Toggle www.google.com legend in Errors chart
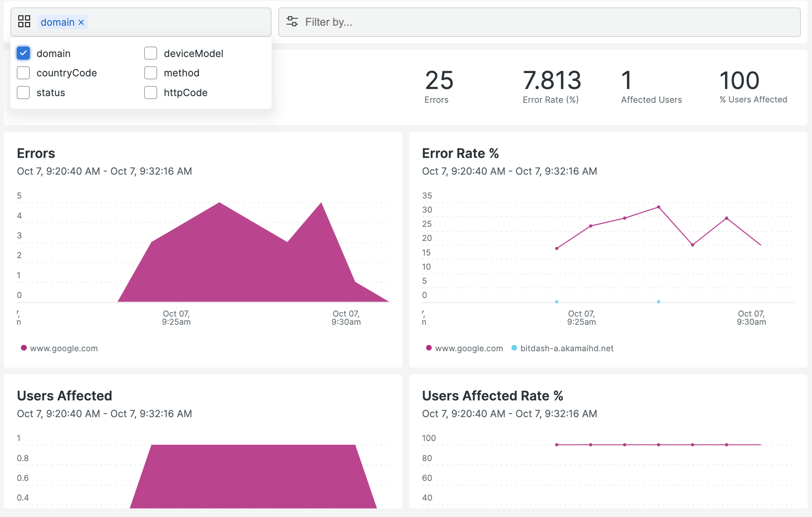 pyautogui.click(x=60, y=348)
